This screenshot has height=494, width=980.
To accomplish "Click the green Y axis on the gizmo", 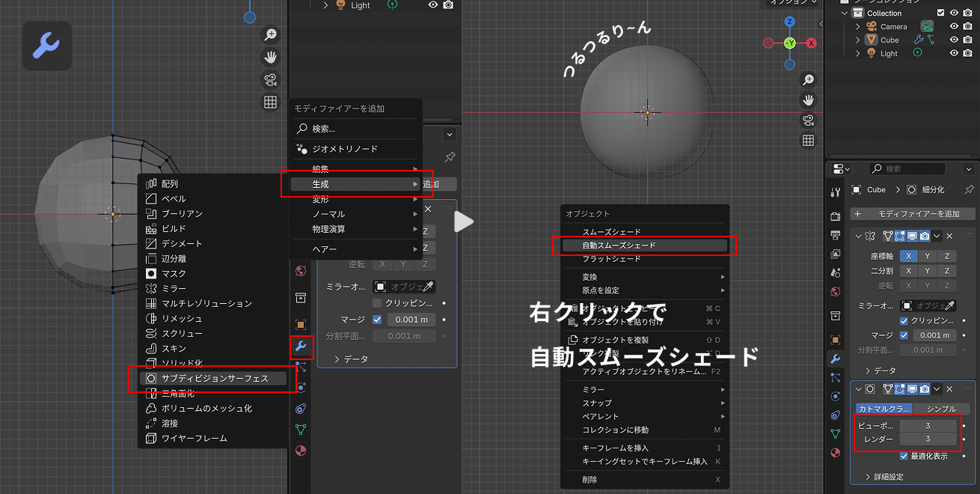I will (790, 43).
